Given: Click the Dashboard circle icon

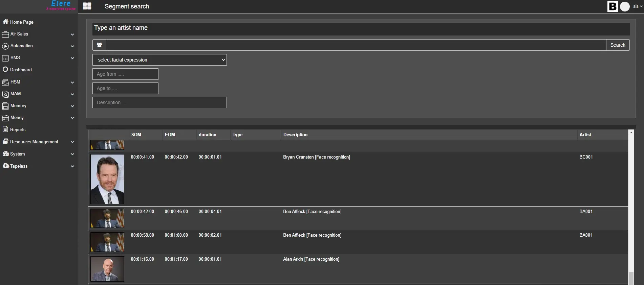Looking at the screenshot, I should [x=5, y=69].
